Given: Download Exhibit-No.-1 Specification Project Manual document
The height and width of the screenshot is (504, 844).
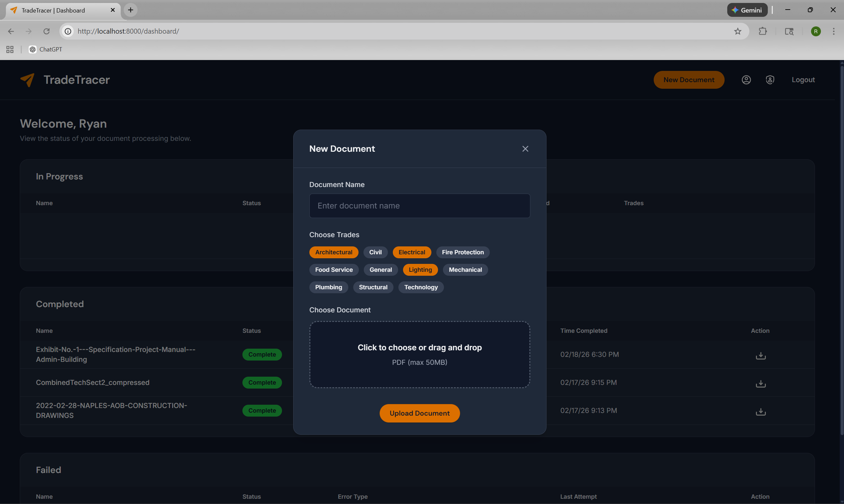Looking at the screenshot, I should point(761,355).
